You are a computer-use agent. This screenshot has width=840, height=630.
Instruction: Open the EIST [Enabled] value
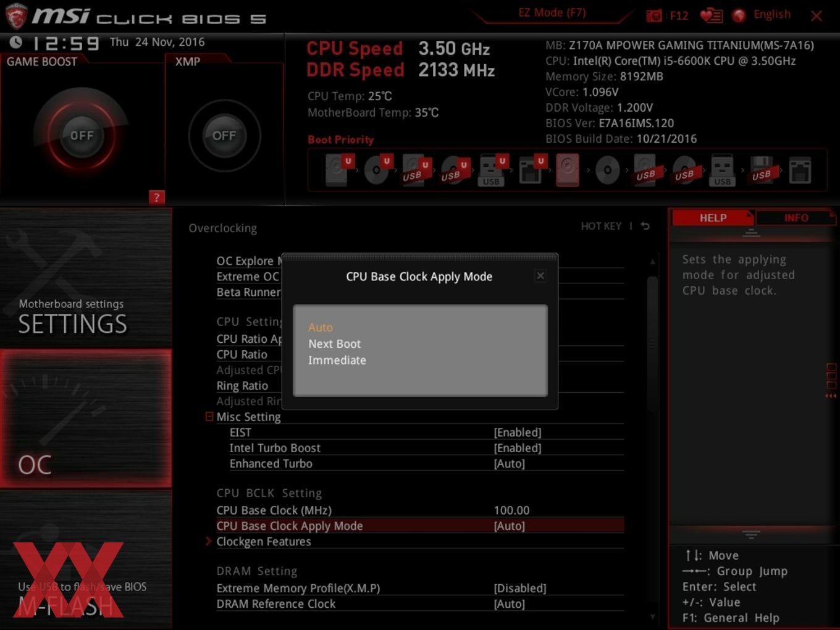pyautogui.click(x=518, y=432)
